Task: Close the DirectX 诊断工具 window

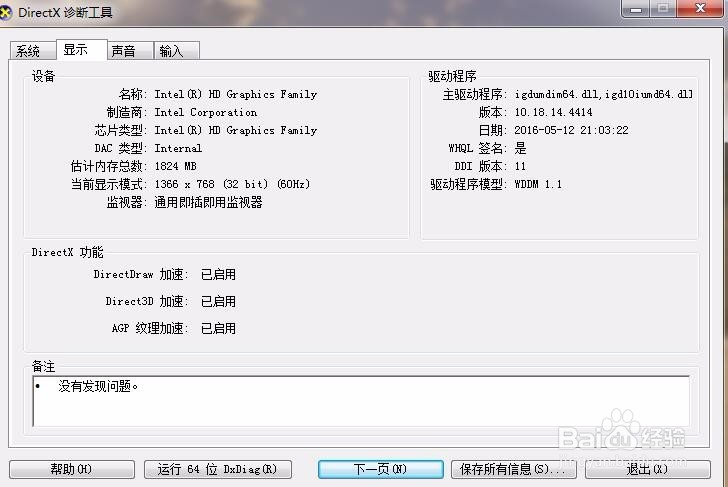Action: (700, 8)
